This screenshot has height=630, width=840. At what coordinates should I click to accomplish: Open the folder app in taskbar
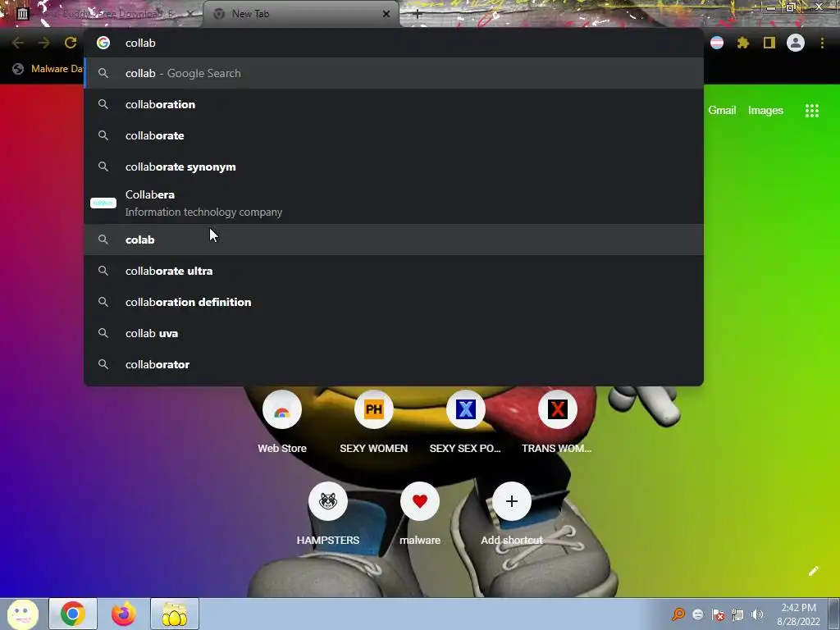[x=175, y=614]
